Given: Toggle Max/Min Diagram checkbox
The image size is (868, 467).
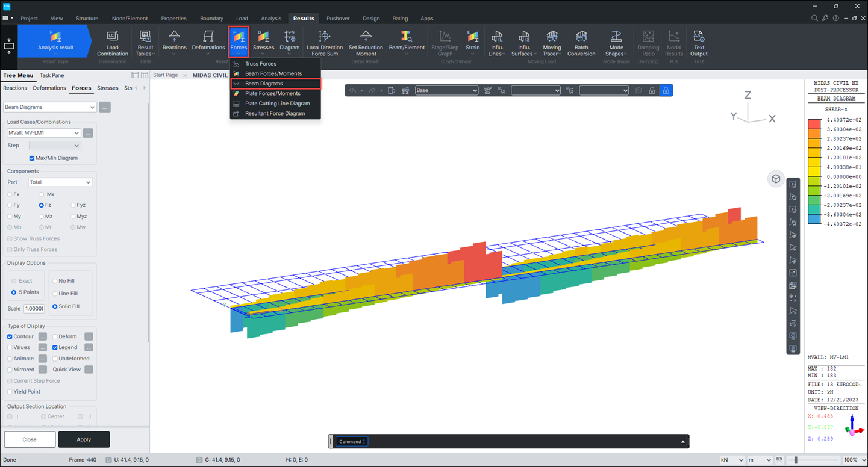Looking at the screenshot, I should [32, 158].
